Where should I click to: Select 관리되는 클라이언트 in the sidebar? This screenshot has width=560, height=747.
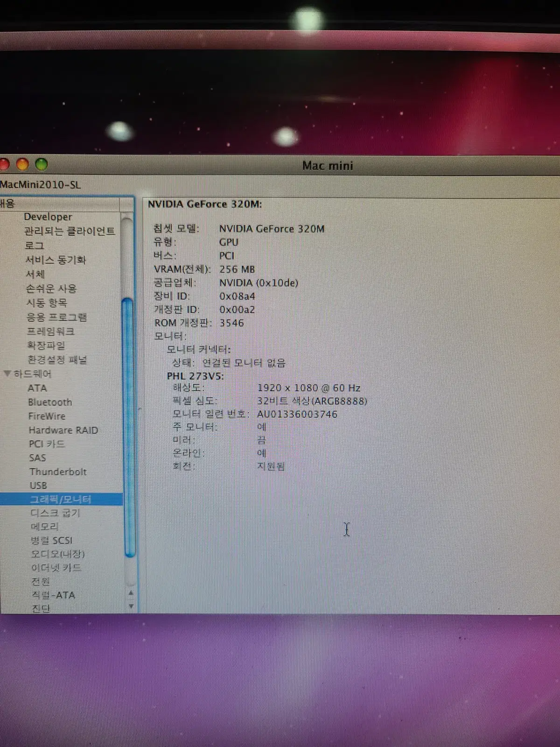(x=70, y=231)
